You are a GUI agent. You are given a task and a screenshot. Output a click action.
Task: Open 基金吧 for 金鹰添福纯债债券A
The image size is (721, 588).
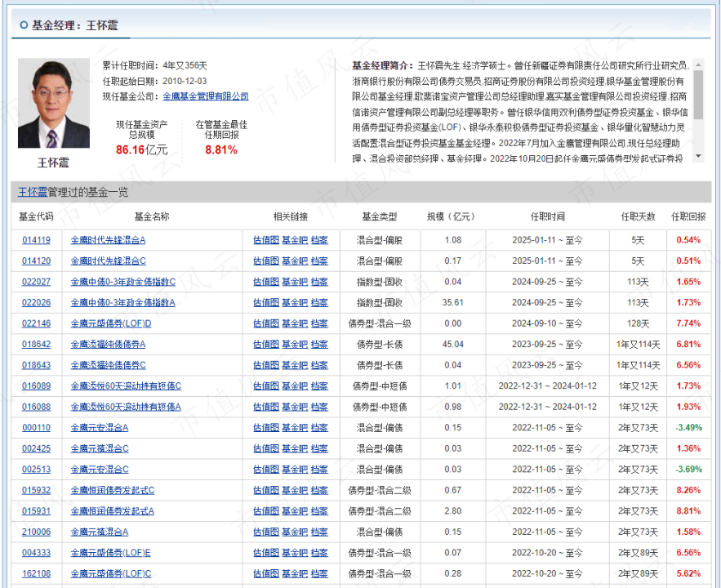[295, 345]
